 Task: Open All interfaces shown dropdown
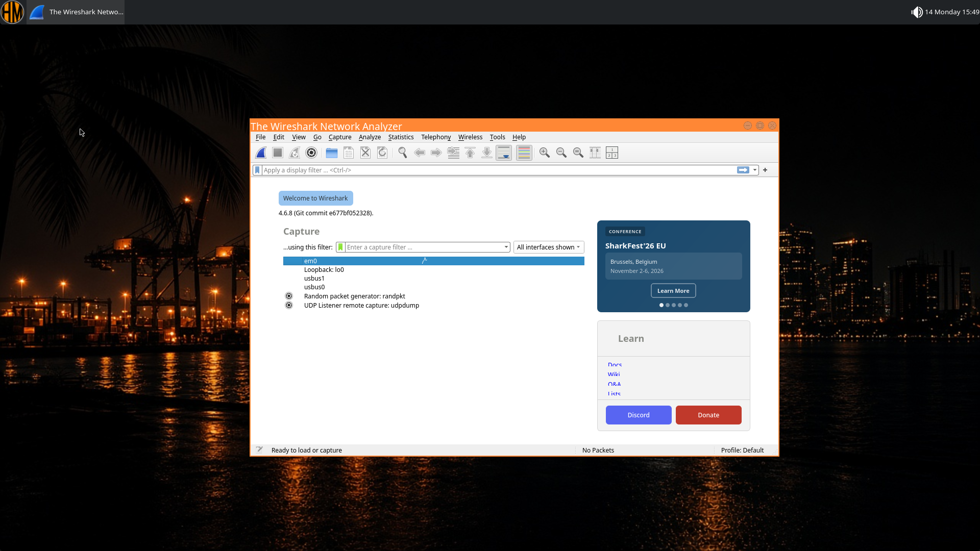549,247
